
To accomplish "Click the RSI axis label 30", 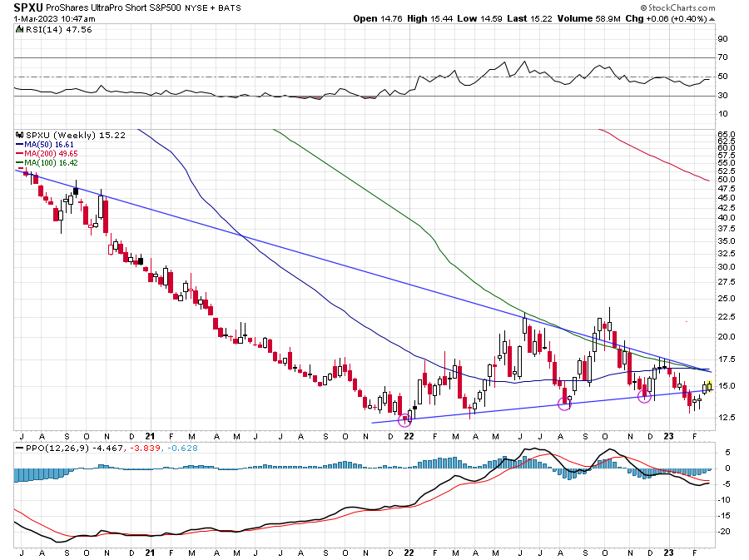I will click(x=722, y=96).
